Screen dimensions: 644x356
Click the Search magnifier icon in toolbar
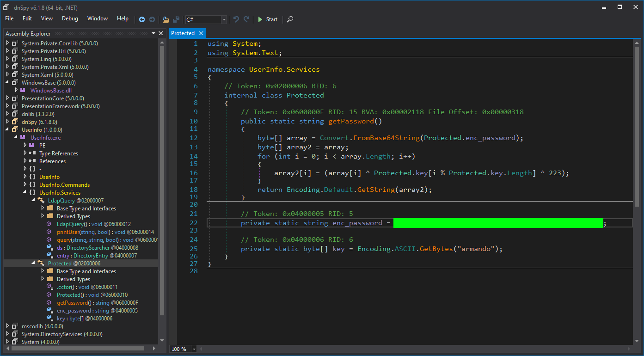[290, 19]
